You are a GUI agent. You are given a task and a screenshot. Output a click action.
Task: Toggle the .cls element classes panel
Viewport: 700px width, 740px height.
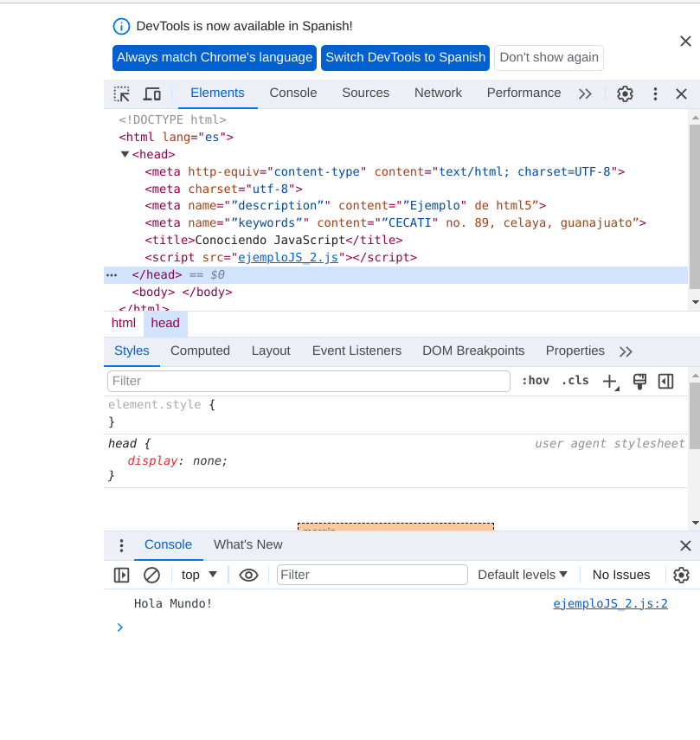tap(575, 381)
